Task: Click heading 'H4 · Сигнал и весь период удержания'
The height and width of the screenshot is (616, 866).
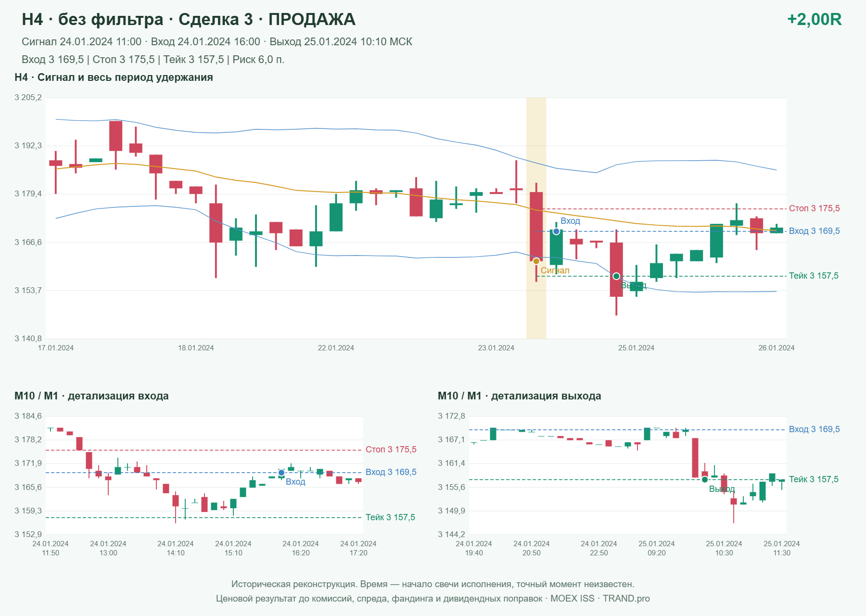Action: pyautogui.click(x=114, y=77)
